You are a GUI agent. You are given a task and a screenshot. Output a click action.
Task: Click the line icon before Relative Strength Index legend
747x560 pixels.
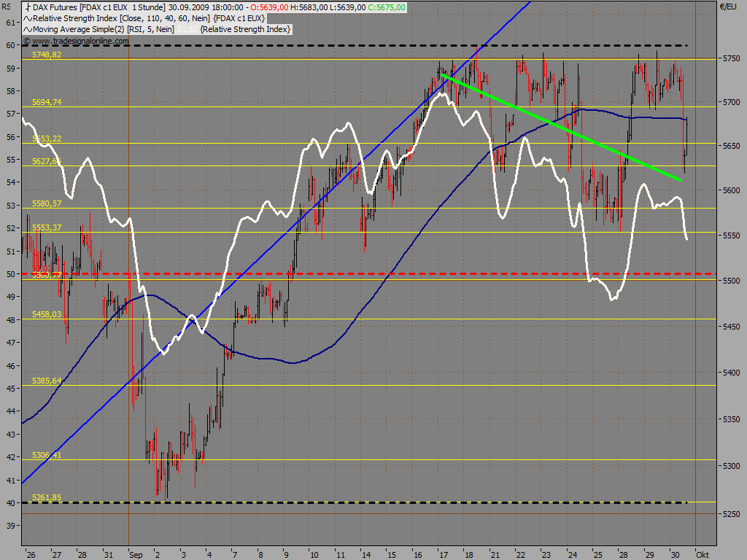coord(28,18)
